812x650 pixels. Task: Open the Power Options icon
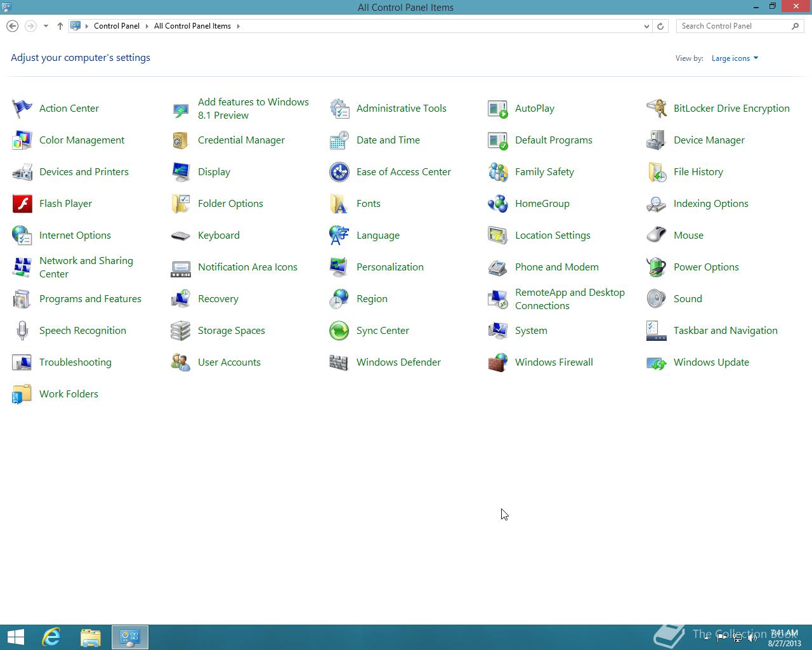click(x=657, y=267)
